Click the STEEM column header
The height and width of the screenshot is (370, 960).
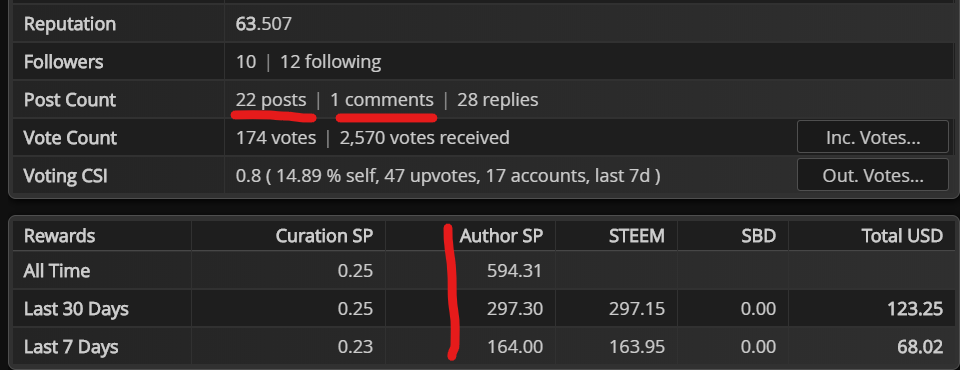pyautogui.click(x=637, y=236)
